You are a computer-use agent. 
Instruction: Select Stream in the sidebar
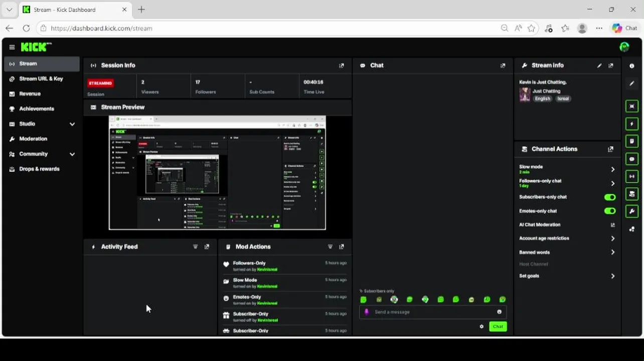(x=42, y=64)
